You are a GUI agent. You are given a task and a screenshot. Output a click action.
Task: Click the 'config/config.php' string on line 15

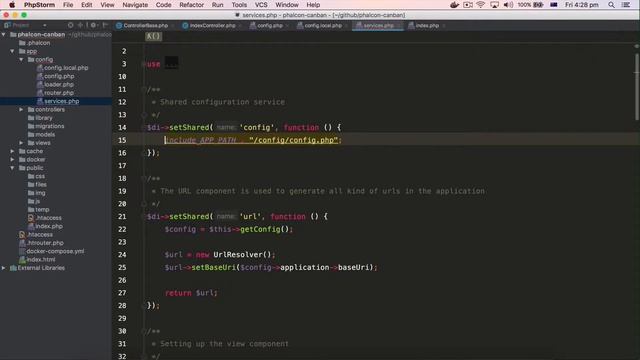click(293, 140)
